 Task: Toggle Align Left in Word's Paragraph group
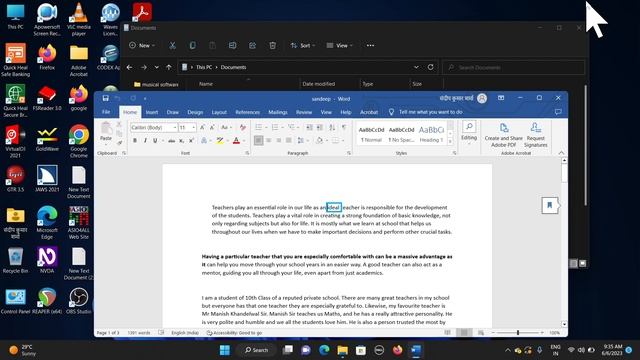(x=258, y=140)
